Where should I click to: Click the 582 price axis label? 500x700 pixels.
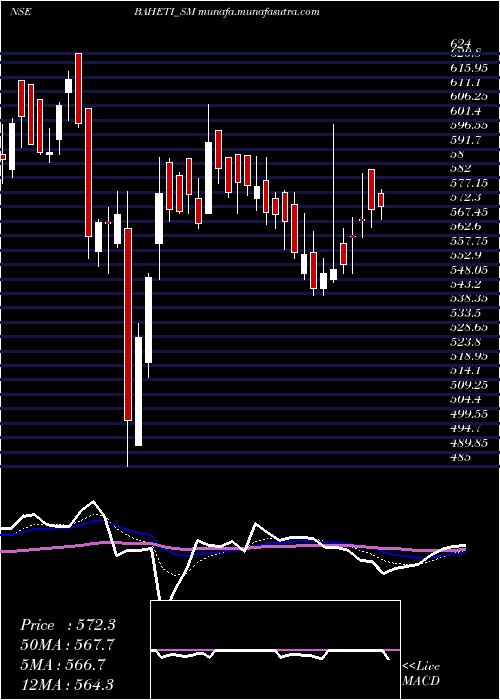click(x=460, y=168)
